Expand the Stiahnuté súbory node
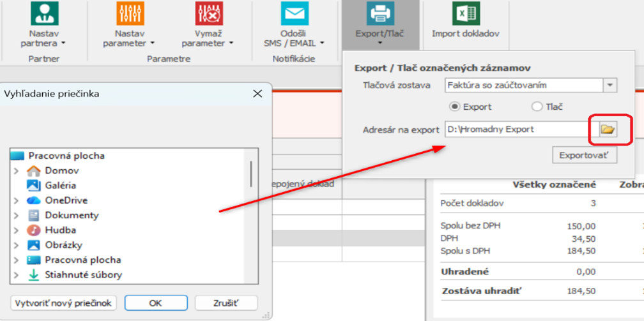 point(17,275)
